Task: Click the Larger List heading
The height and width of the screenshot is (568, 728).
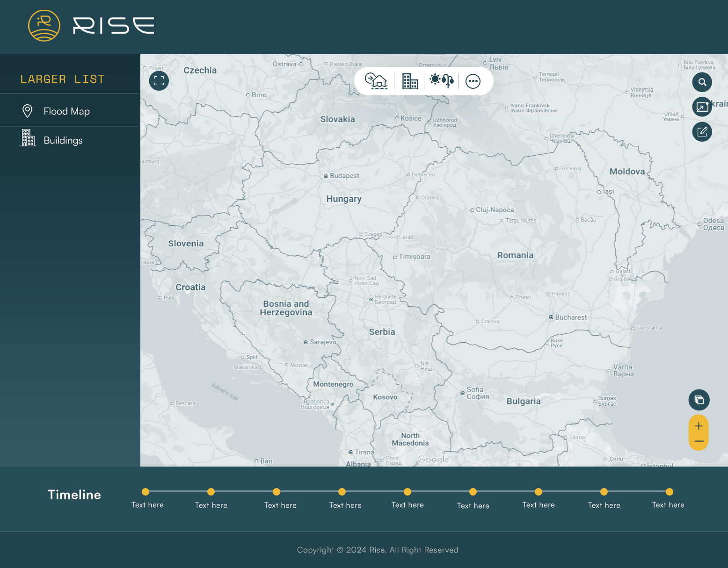Action: (62, 79)
